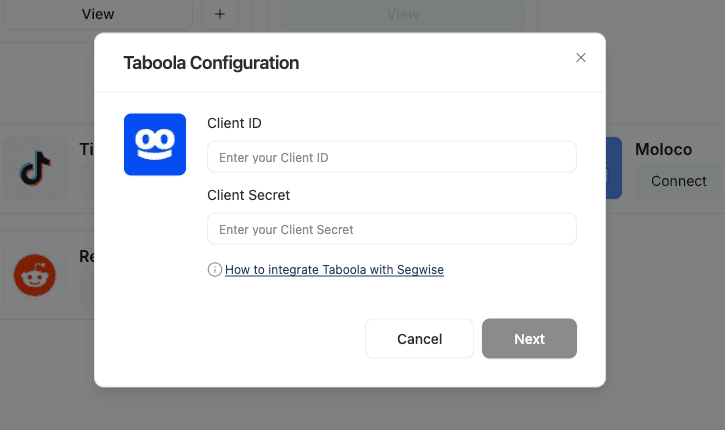Click the blue Moloco logo icon
This screenshot has height=430, width=725.
613,168
